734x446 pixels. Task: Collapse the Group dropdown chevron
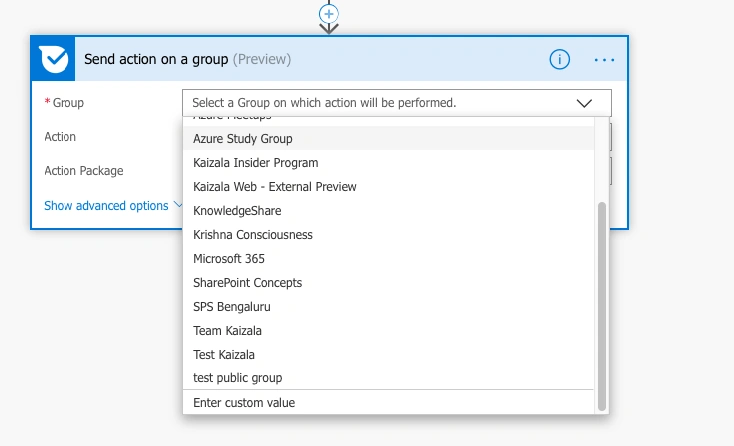coord(584,103)
